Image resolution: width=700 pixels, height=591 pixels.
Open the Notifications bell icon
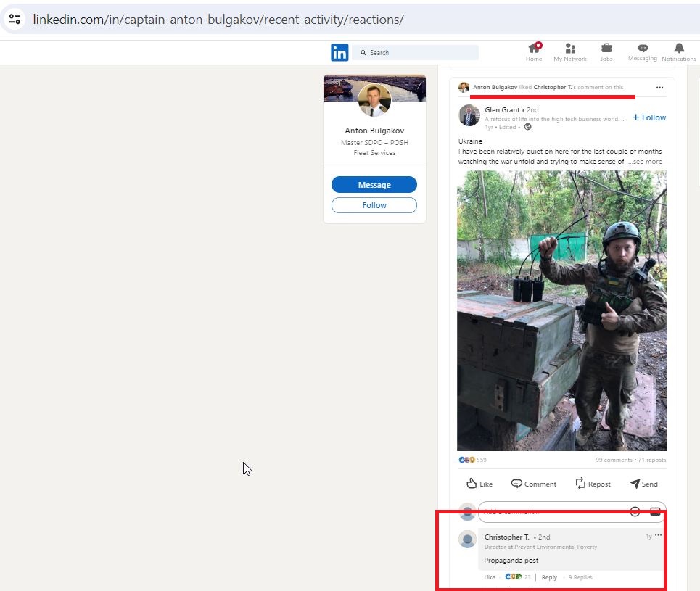678,52
